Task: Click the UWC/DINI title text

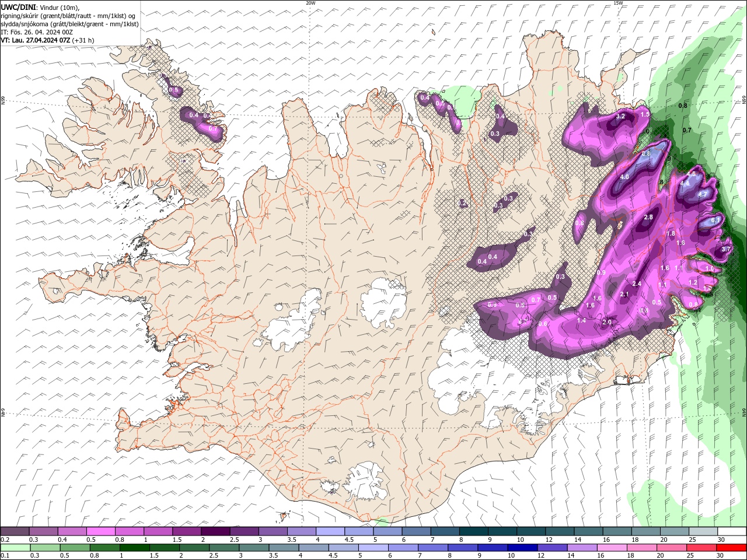Action: [x=18, y=7]
